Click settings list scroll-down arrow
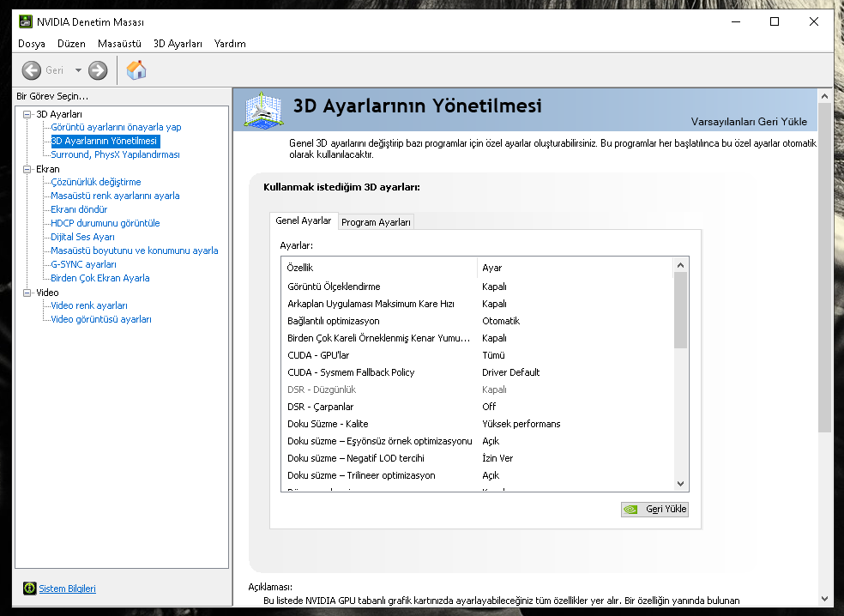The image size is (844, 616). [x=680, y=484]
